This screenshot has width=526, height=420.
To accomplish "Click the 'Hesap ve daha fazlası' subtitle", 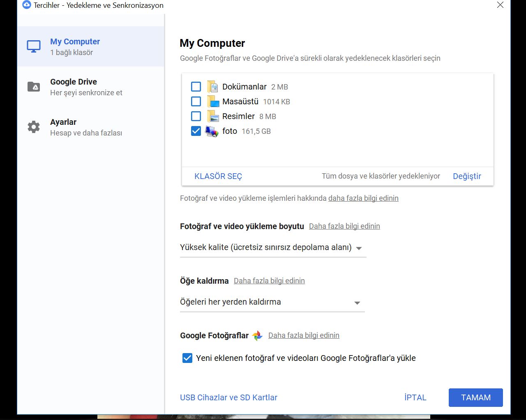I will point(86,133).
